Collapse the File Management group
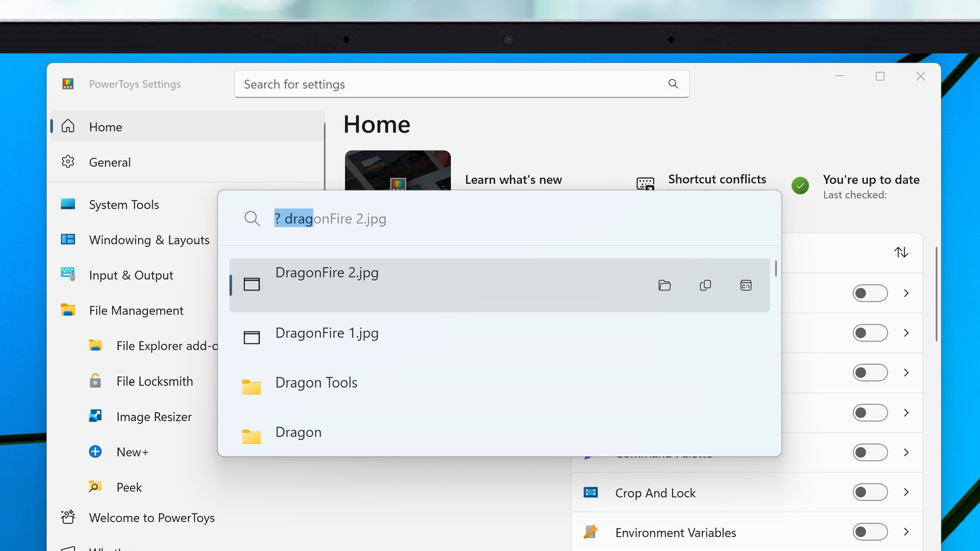Image resolution: width=980 pixels, height=551 pixels. tap(136, 311)
